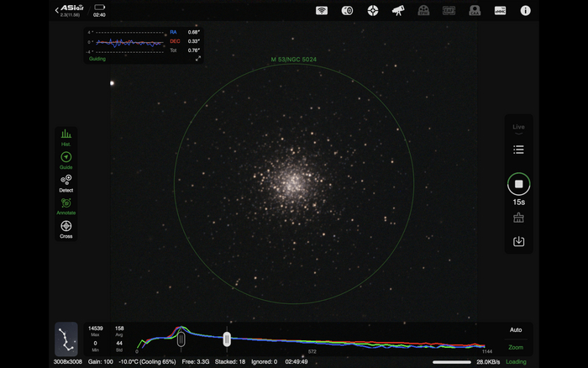Click the M53 cluster core in preview
Screen dimensions: 588x368
point(294,183)
